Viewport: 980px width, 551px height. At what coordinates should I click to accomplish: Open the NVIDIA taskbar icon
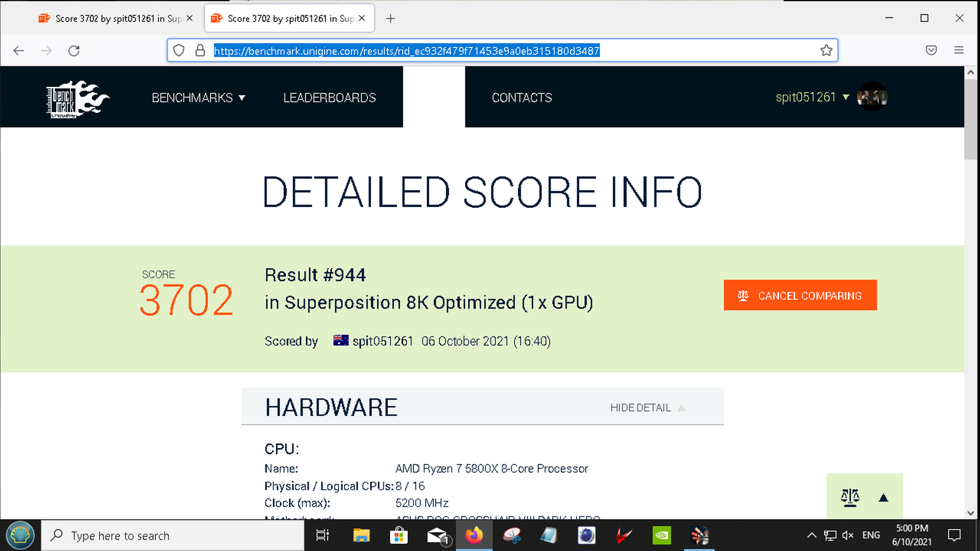click(661, 536)
